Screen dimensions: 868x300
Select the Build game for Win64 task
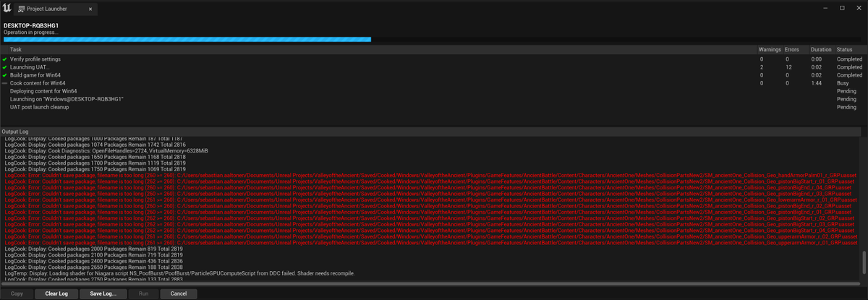coord(433,75)
